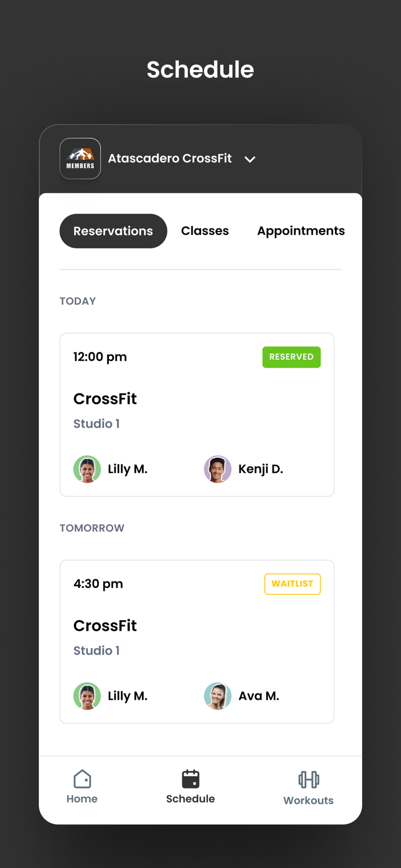
Task: Click Kenji D.'s avatar
Action: tap(218, 469)
